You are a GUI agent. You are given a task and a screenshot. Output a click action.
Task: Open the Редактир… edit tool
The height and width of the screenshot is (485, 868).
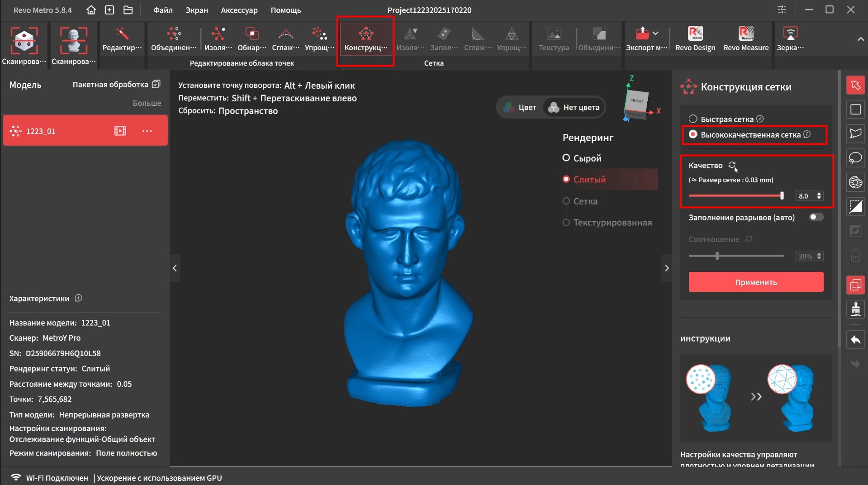click(x=122, y=39)
